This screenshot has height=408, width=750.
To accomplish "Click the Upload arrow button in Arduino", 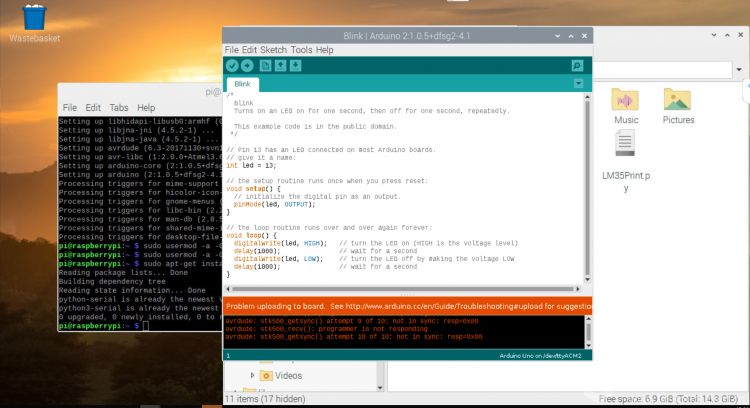I will pyautogui.click(x=247, y=66).
